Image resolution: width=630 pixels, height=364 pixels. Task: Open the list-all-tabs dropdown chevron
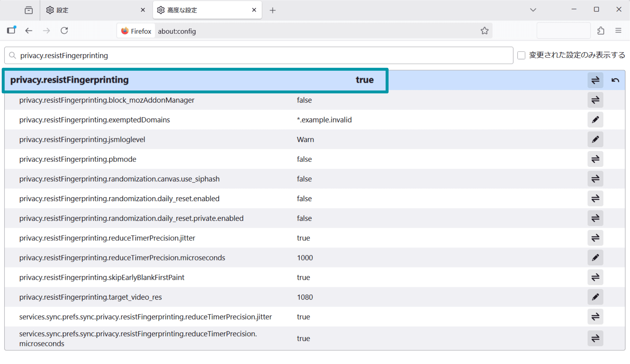pos(533,10)
